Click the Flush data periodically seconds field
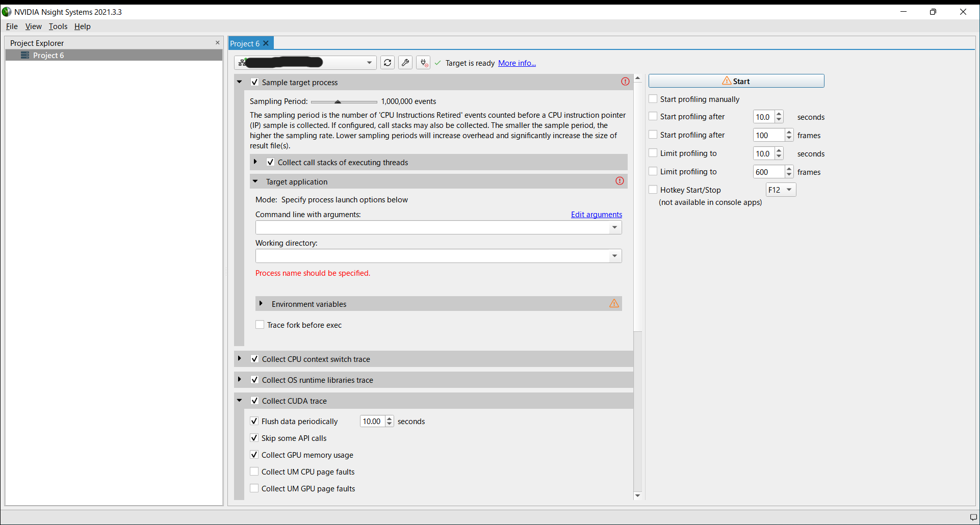This screenshot has height=525, width=980. 373,421
